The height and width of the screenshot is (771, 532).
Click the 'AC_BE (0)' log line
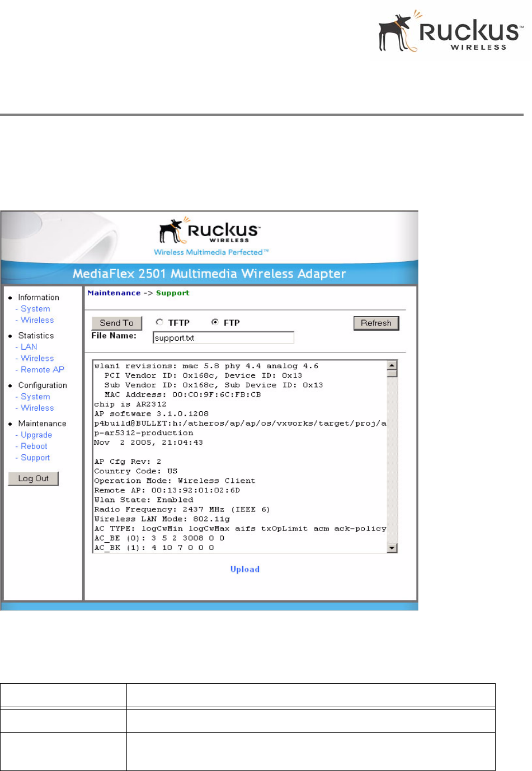coord(159,538)
